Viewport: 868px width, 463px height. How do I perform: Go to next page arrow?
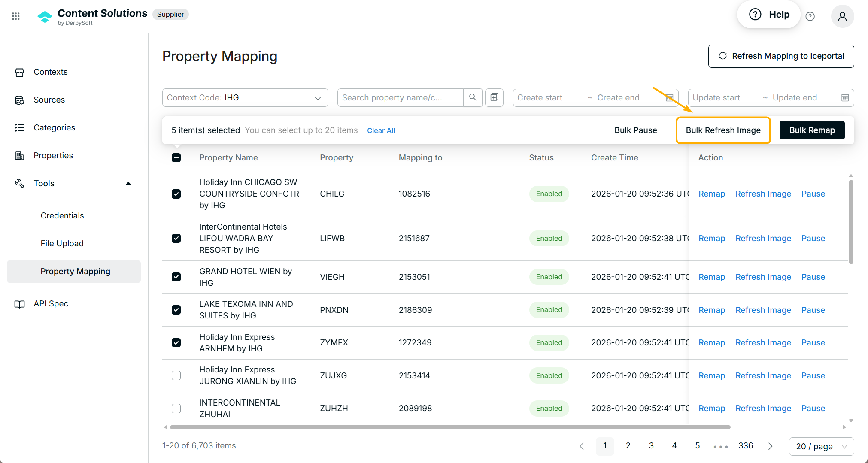771,446
